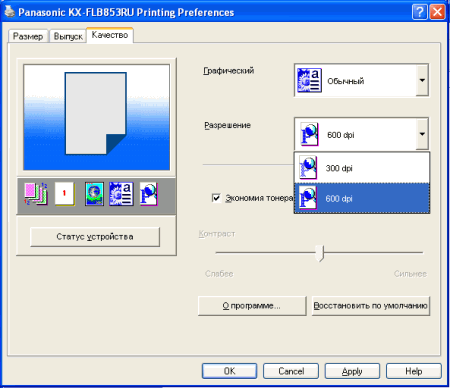Click the printer icon in title bar

pos(10,12)
